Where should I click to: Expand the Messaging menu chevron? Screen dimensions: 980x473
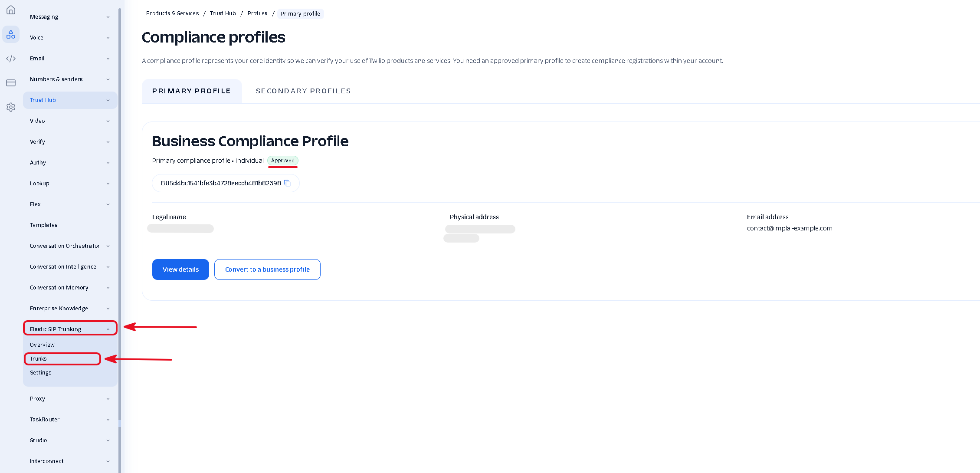[108, 17]
